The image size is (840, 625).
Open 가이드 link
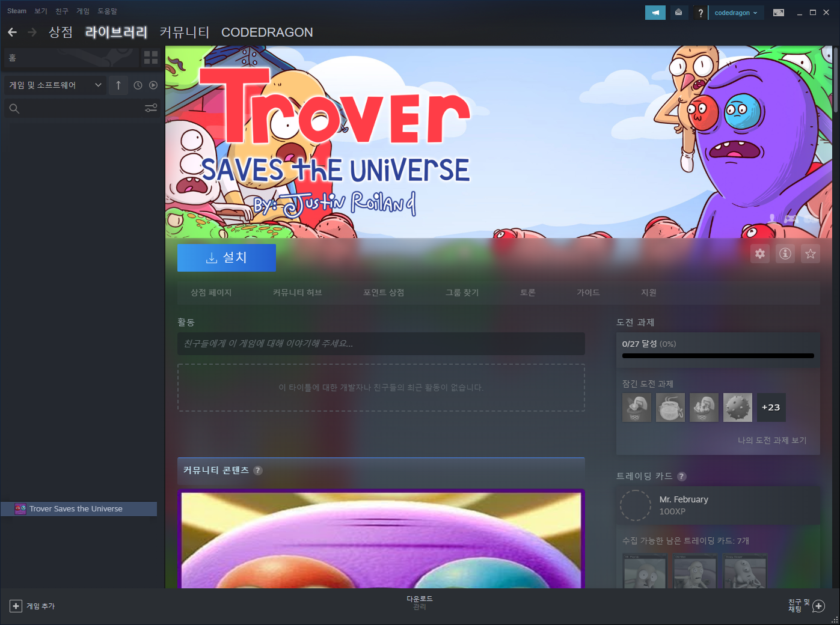pos(588,293)
